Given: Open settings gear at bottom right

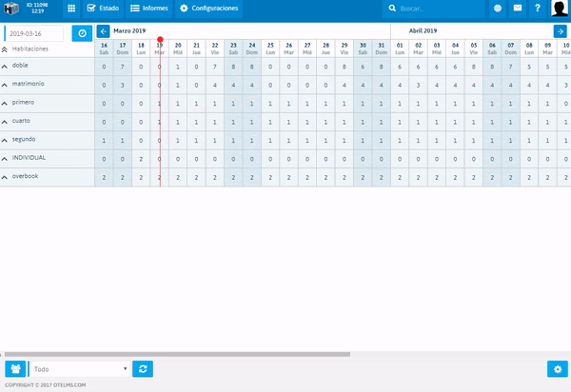Looking at the screenshot, I should pos(556,369).
